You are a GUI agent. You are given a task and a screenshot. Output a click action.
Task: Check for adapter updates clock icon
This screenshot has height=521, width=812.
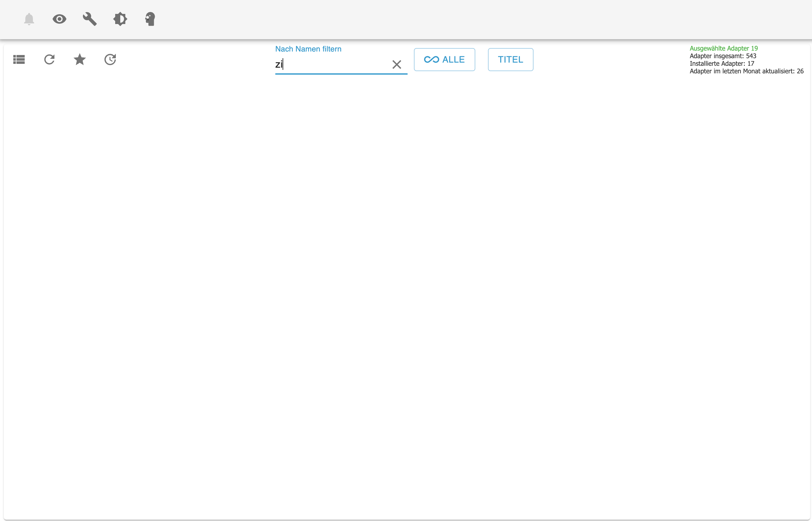pyautogui.click(x=110, y=59)
